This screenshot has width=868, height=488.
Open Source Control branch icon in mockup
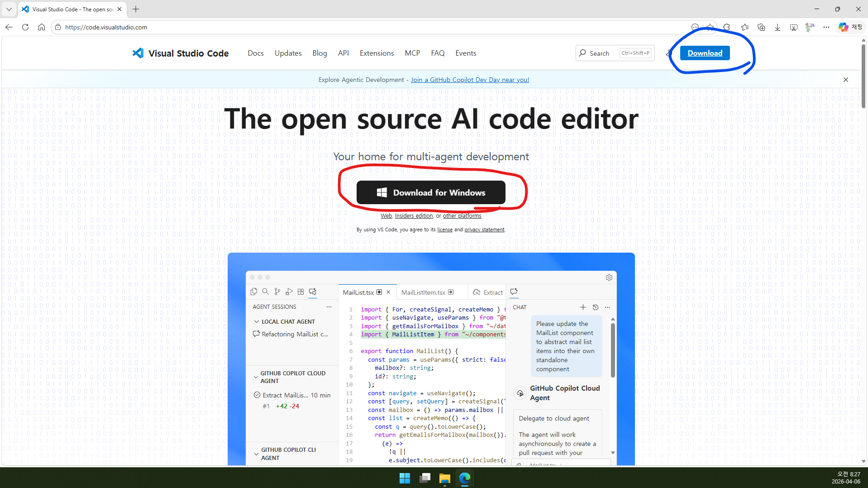click(x=277, y=292)
